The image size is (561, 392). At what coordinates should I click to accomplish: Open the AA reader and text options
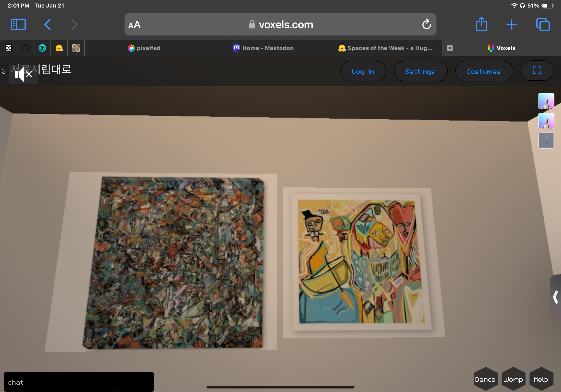134,25
